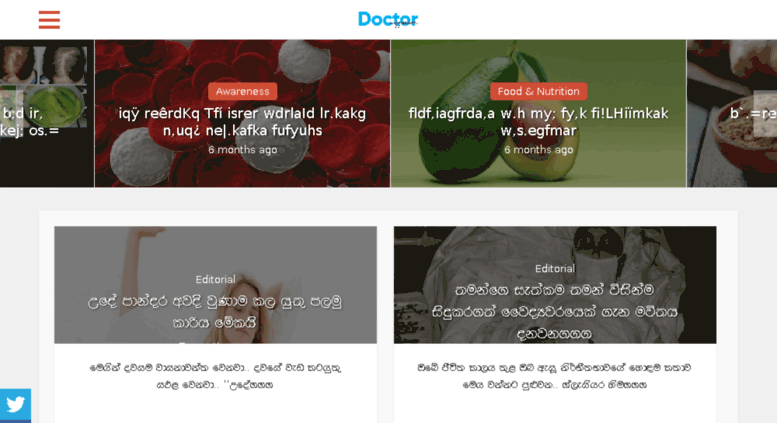Go to the previous carousel slide at left
This screenshot has width=777, height=423.
point(11,113)
